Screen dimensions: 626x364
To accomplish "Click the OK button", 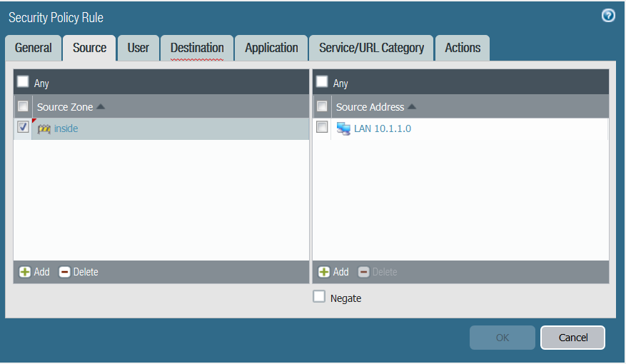I will point(502,338).
